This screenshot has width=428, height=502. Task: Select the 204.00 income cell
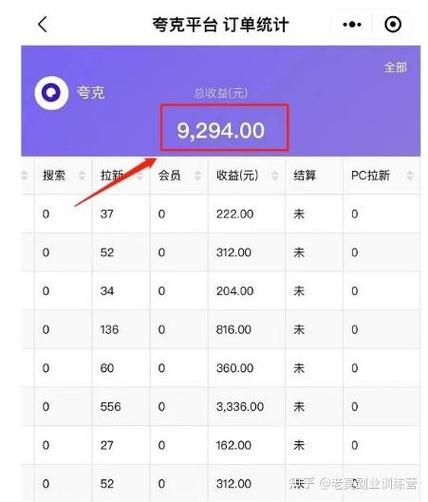[x=235, y=291]
